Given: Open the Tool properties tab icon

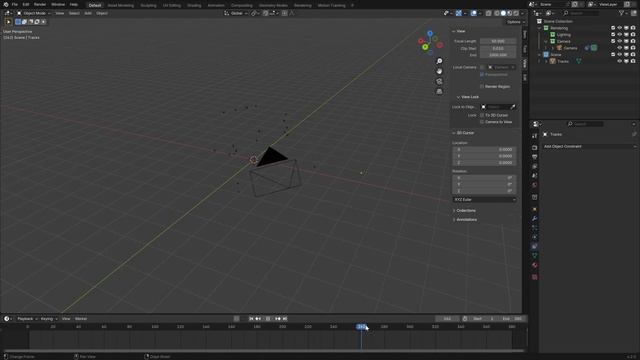Looking at the screenshot, I should coord(534,136).
